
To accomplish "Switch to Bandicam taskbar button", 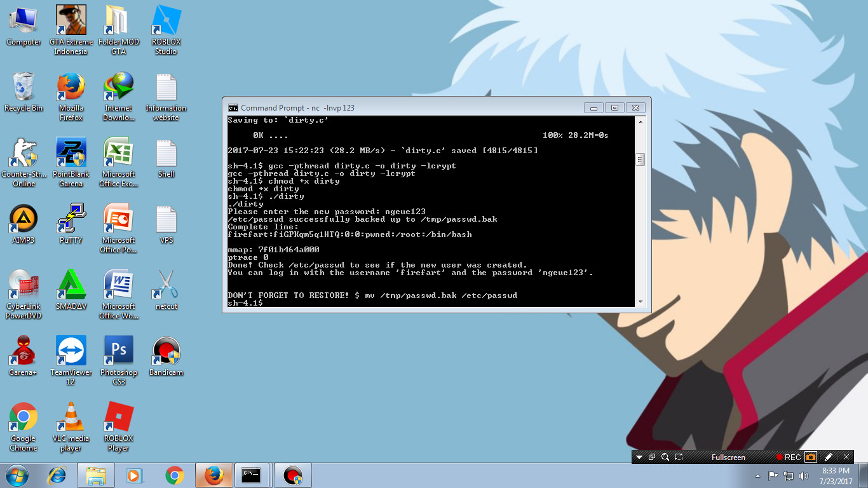I will [292, 475].
